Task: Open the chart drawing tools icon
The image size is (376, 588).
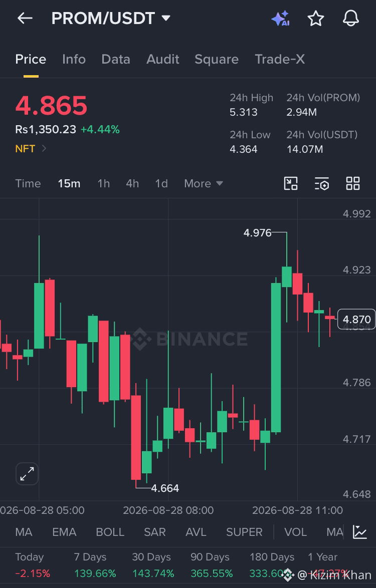Action: (x=291, y=183)
